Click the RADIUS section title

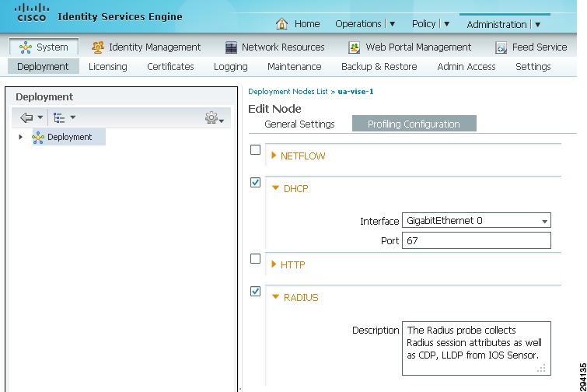point(301,298)
